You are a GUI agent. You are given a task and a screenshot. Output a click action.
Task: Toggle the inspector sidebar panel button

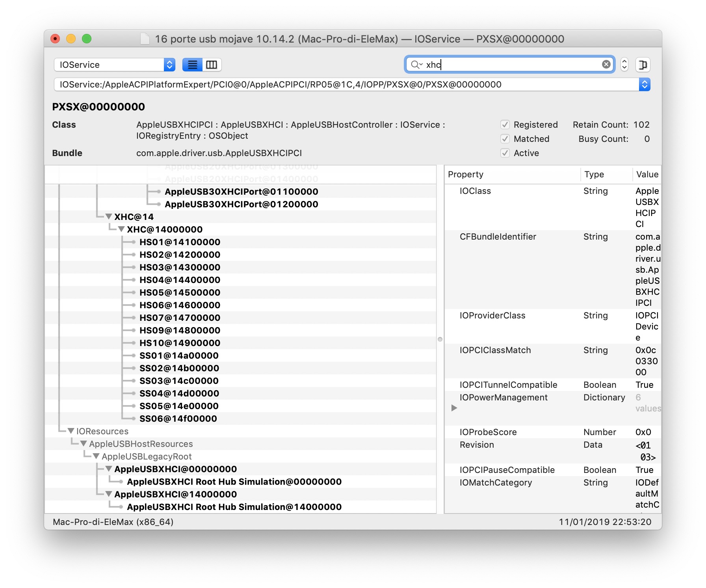pos(643,65)
